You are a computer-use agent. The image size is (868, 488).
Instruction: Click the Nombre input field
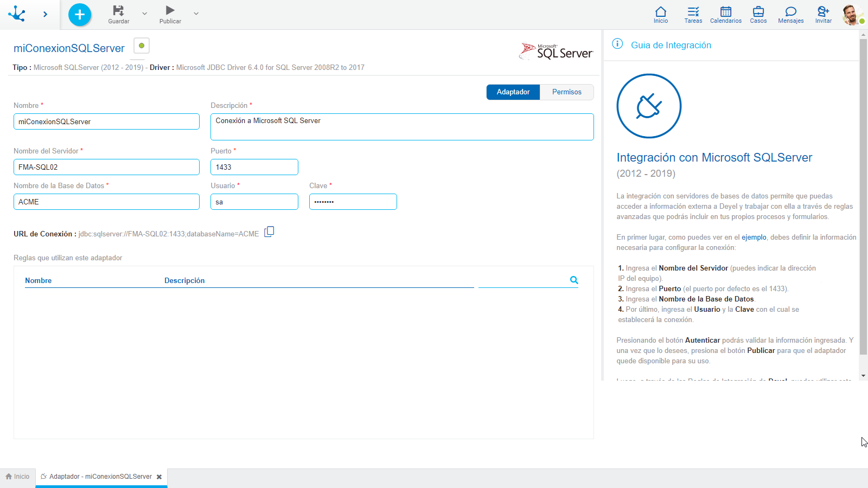(x=106, y=121)
